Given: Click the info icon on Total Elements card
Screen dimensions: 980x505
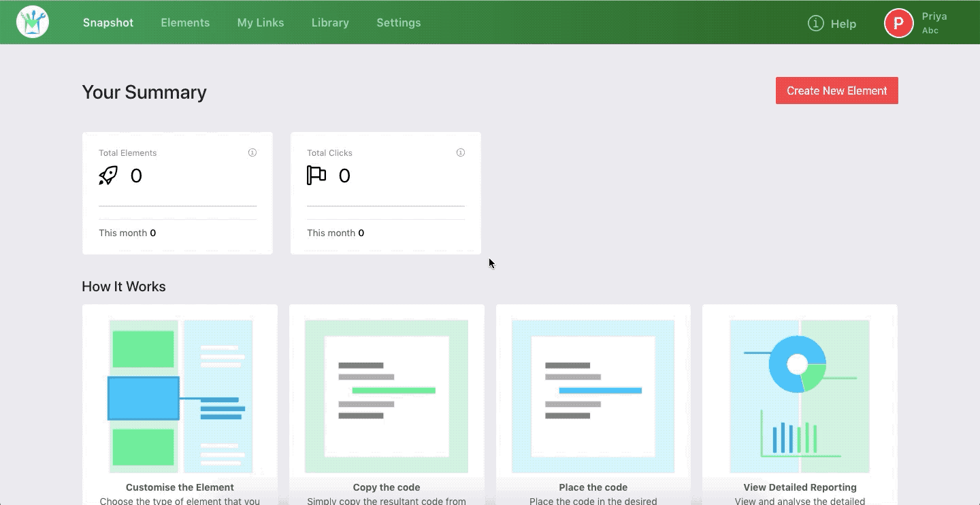Looking at the screenshot, I should [252, 152].
